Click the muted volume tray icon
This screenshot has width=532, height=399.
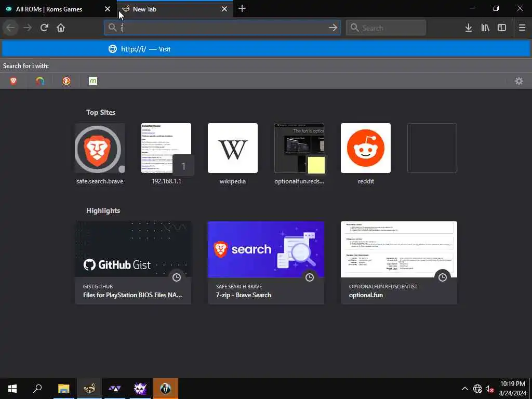pos(489,389)
